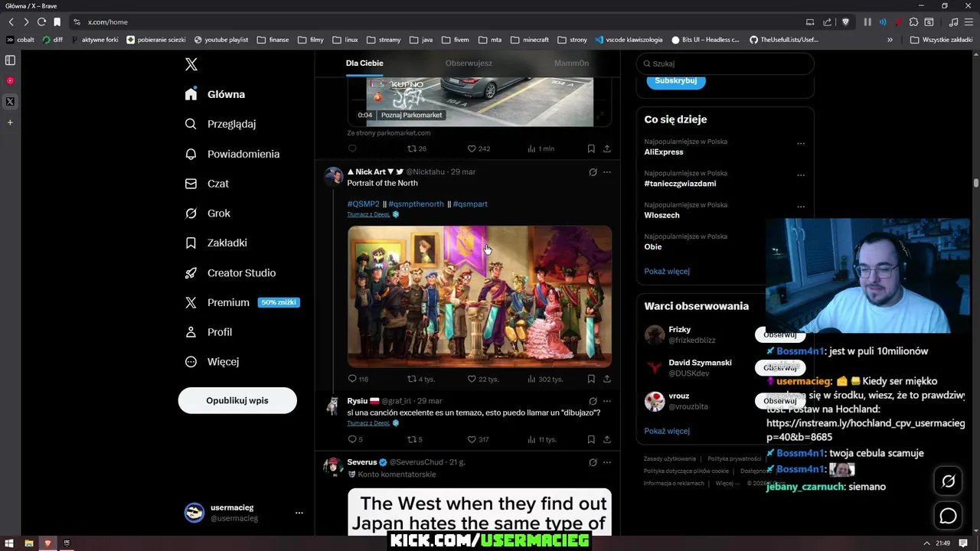Like the Parkomarket ad post
The height and width of the screenshot is (551, 980).
point(479,148)
